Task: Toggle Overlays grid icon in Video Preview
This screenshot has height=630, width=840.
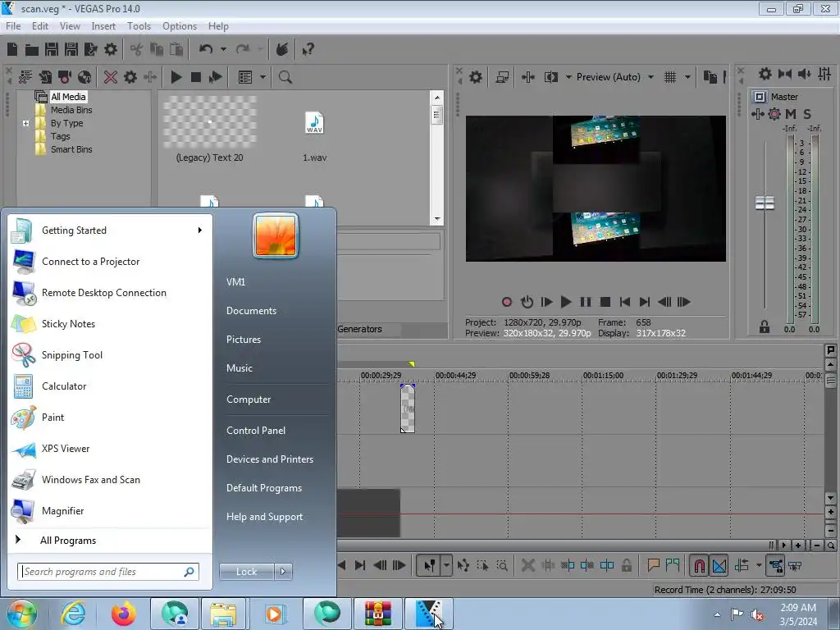Action: tap(669, 77)
